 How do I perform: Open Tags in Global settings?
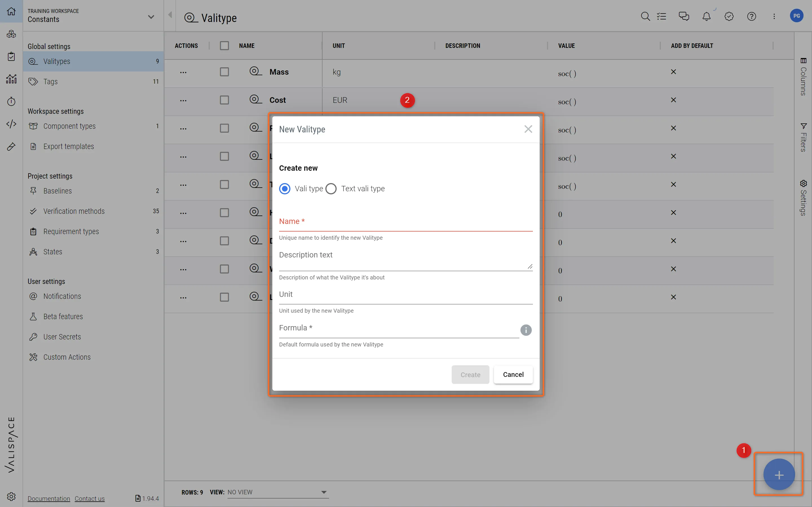[50, 81]
